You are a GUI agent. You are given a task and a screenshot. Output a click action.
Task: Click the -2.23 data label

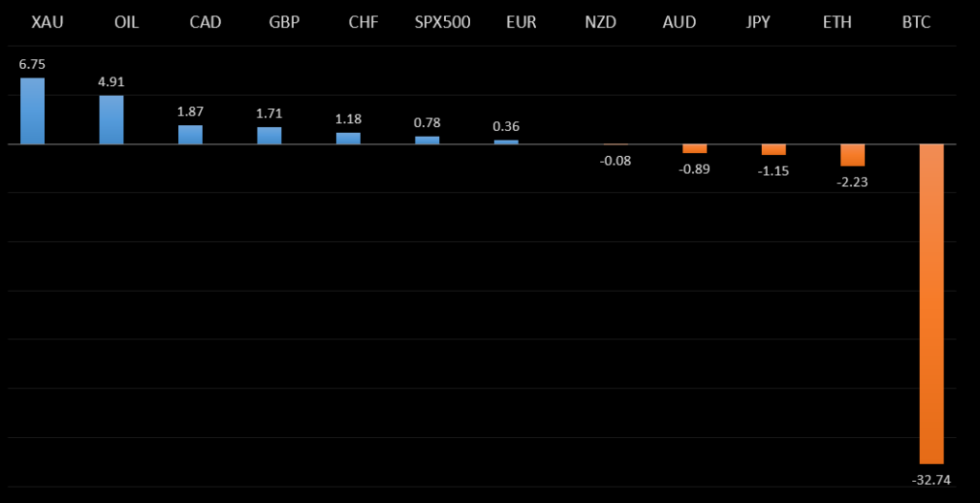(852, 182)
